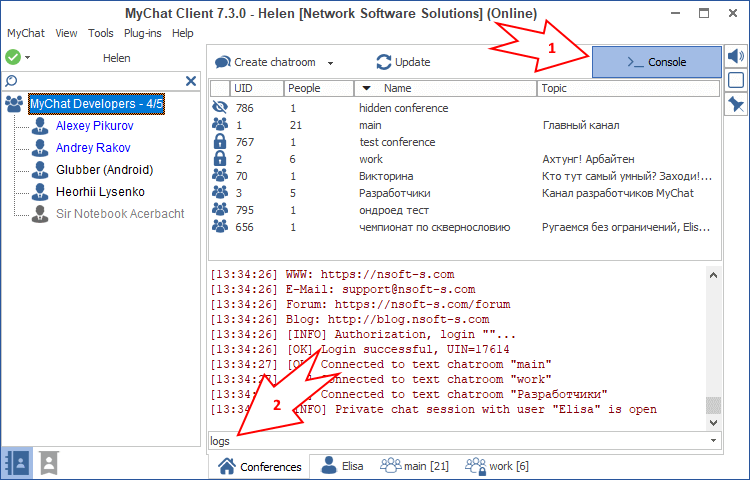Click the MyChat Developers group icon
The width and height of the screenshot is (750, 480).
click(x=15, y=103)
